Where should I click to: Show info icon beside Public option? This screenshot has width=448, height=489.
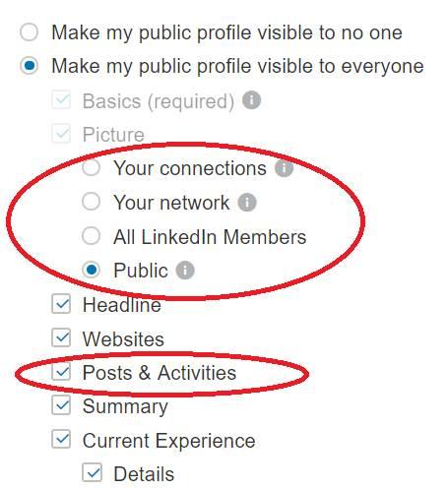click(x=185, y=271)
